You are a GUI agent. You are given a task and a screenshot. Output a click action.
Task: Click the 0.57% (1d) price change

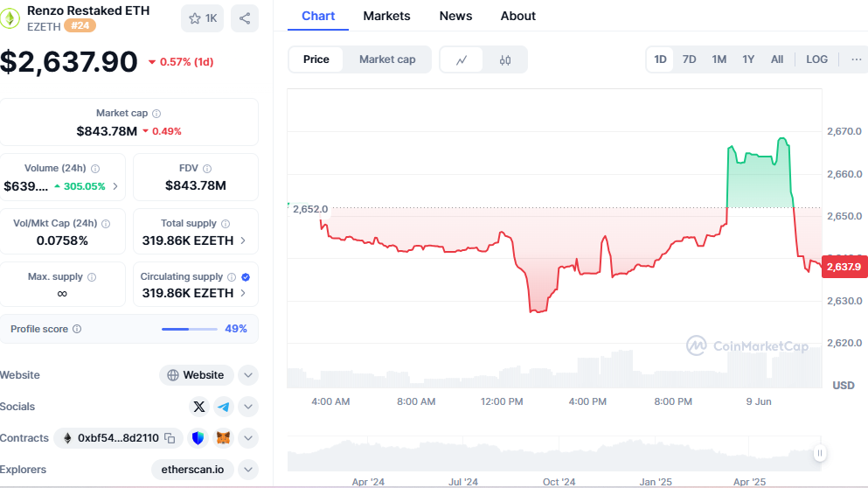[x=181, y=62]
